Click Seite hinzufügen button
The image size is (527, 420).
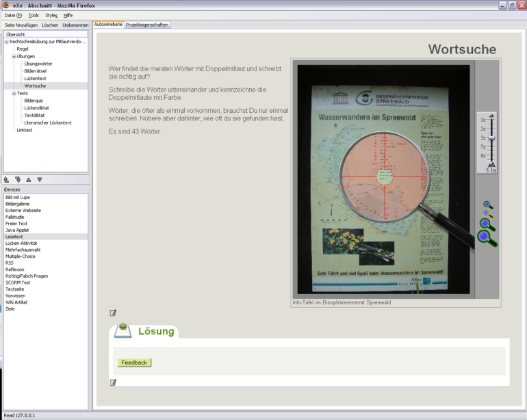tap(21, 25)
